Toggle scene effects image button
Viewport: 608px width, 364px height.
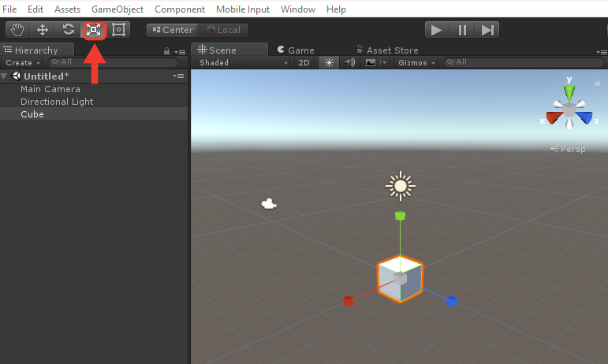point(371,63)
